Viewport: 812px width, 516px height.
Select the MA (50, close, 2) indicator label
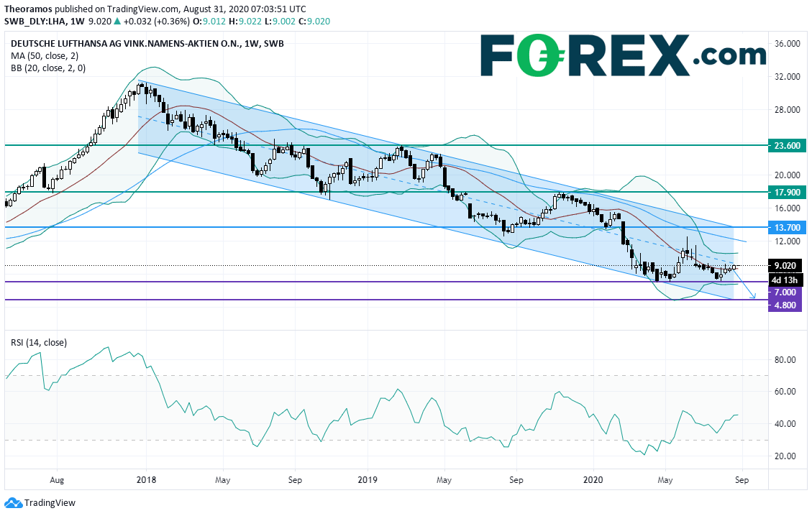[x=45, y=56]
